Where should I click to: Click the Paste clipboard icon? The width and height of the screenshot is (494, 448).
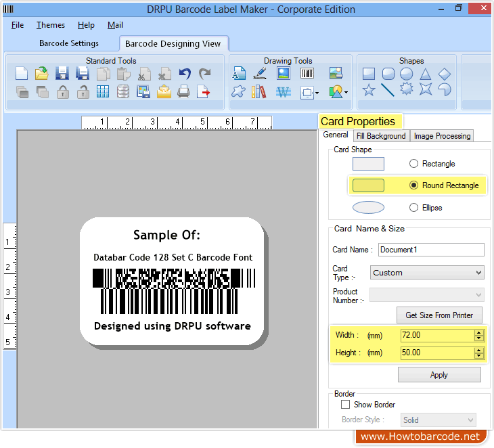point(123,74)
